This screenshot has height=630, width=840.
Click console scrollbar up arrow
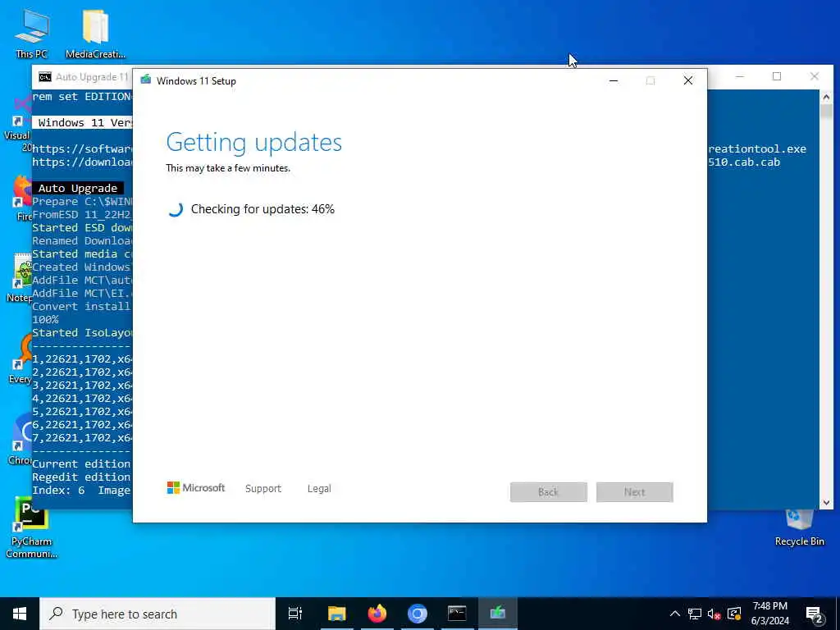(826, 97)
